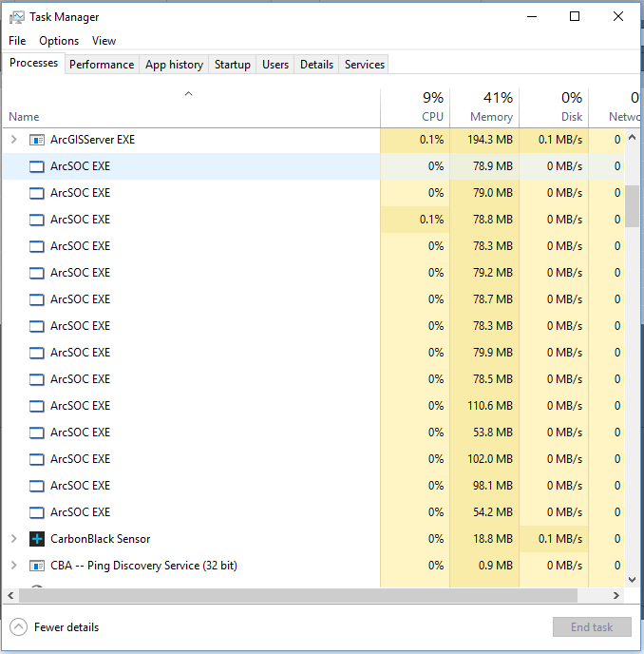644x654 pixels.
Task: Sort processes by the CPU column
Action: tap(415, 107)
